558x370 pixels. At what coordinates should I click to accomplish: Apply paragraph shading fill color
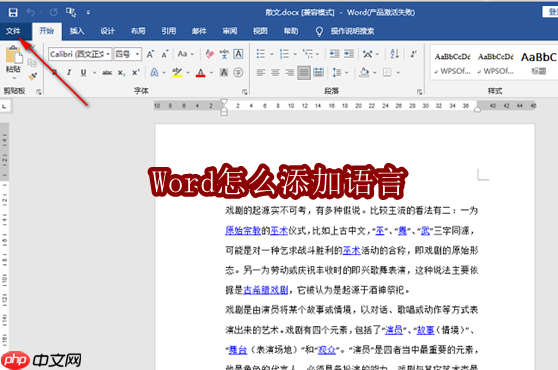coord(364,73)
